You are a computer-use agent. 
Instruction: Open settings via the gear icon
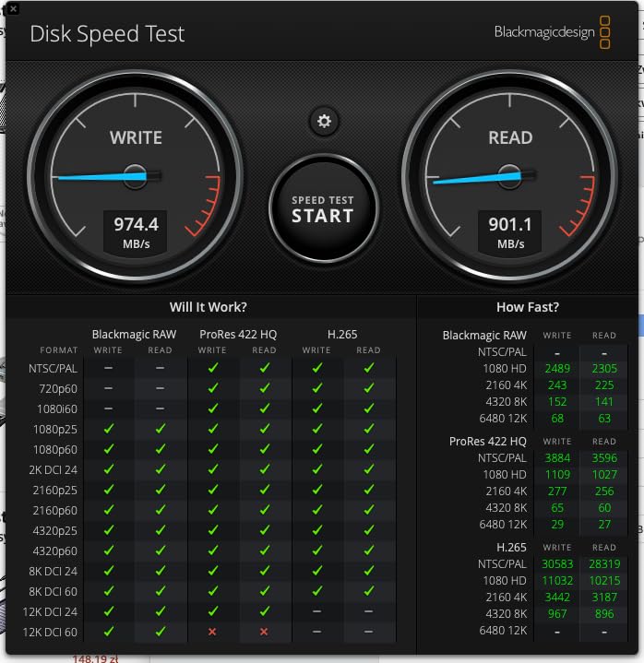[x=324, y=122]
